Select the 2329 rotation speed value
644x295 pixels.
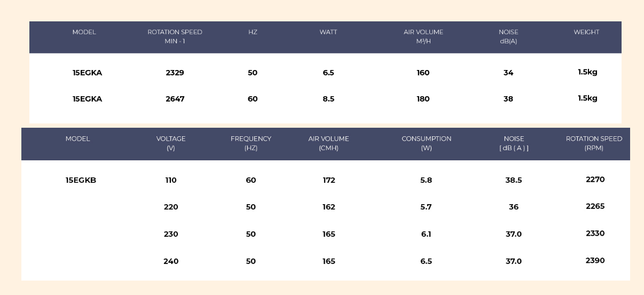(x=175, y=73)
